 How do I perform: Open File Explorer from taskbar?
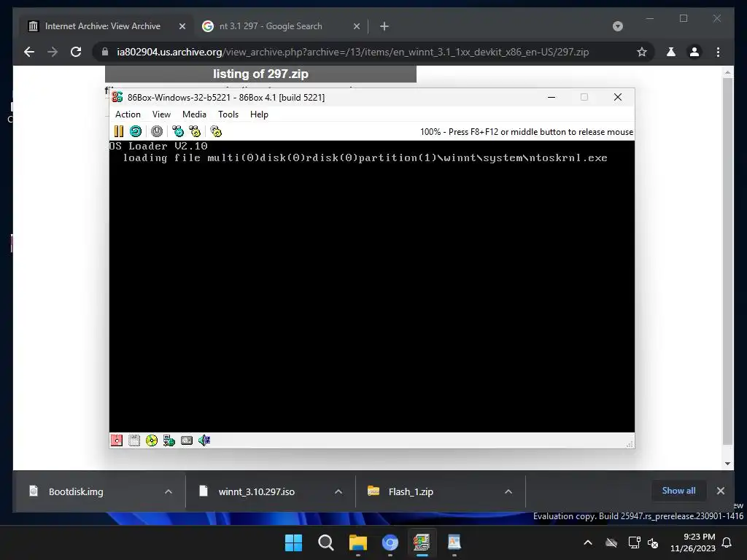pyautogui.click(x=357, y=542)
